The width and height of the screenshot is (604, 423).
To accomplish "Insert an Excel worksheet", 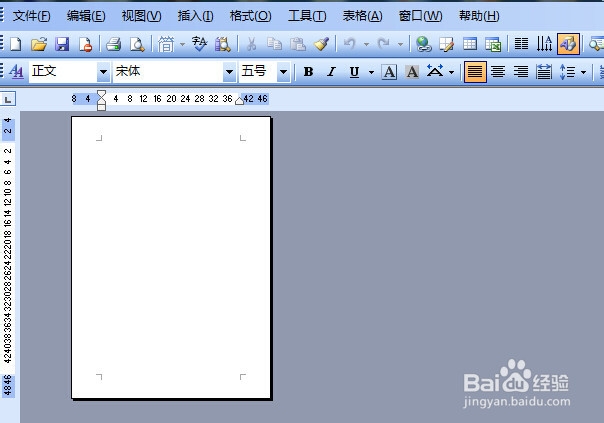I will 493,44.
